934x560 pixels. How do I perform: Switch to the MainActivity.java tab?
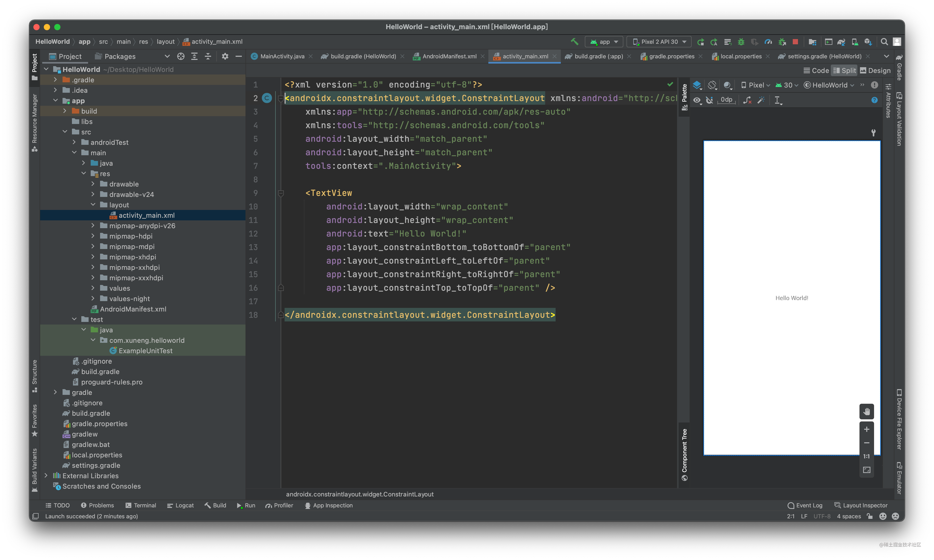282,56
